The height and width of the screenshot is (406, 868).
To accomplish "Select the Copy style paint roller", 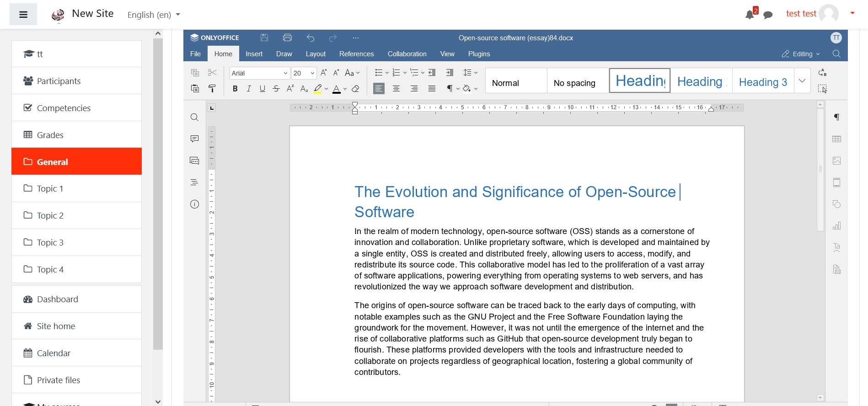I will [212, 89].
